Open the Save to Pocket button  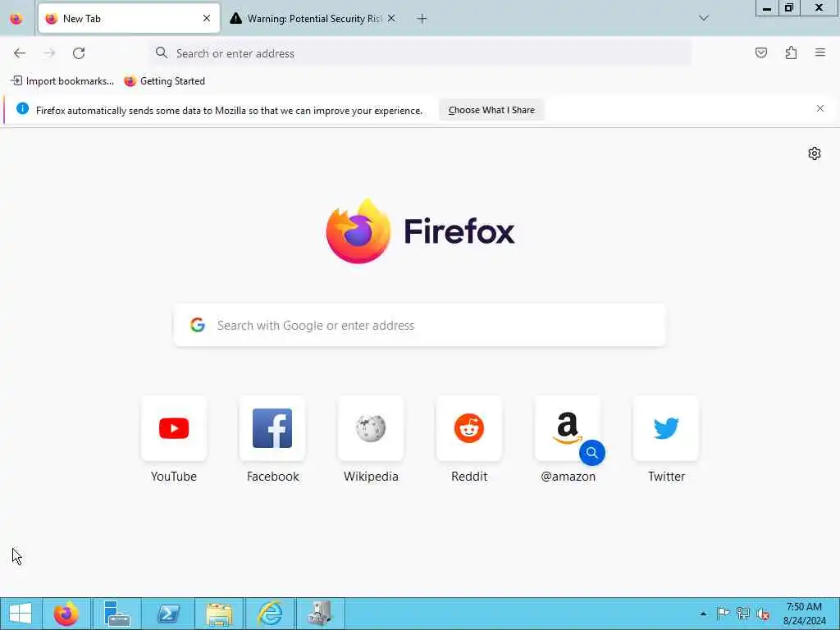click(760, 52)
